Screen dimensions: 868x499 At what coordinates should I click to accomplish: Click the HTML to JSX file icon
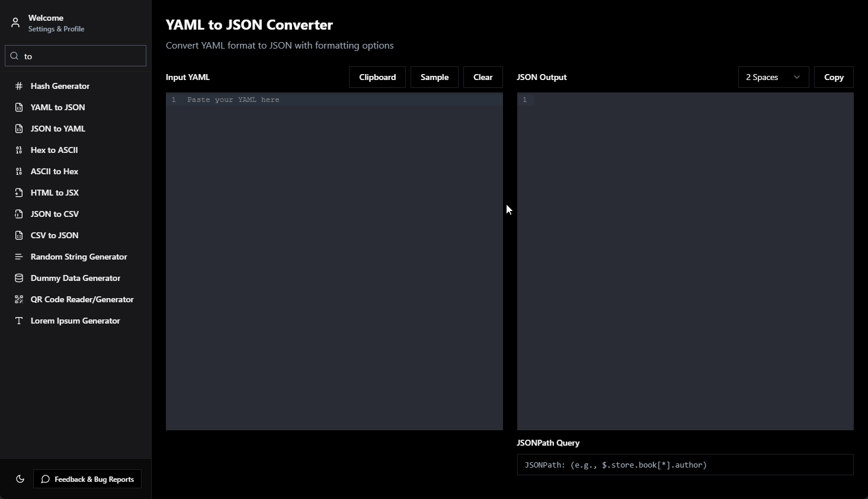pos(19,193)
